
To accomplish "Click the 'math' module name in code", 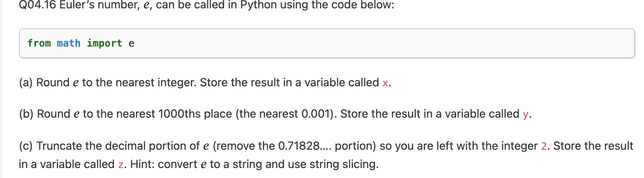I will [69, 43].
